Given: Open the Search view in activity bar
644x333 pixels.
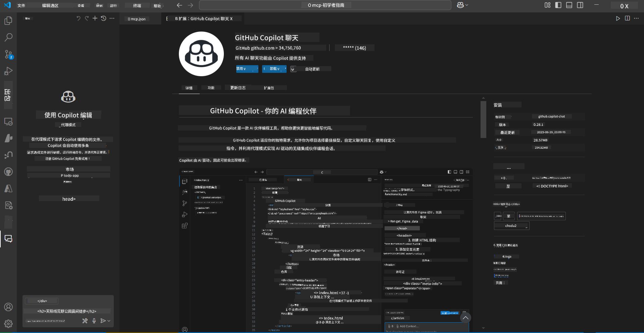Looking at the screenshot, I should click(x=8, y=37).
